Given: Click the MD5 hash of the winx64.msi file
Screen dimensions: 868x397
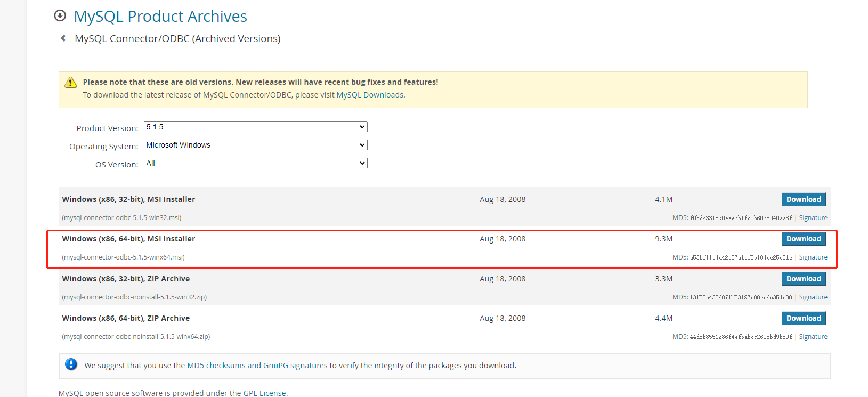Looking at the screenshot, I should click(741, 257).
